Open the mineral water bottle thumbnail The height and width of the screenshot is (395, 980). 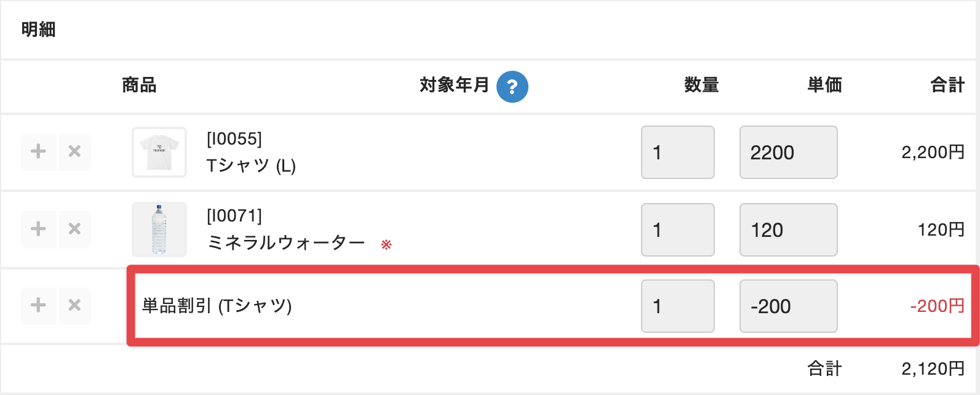coord(159,229)
